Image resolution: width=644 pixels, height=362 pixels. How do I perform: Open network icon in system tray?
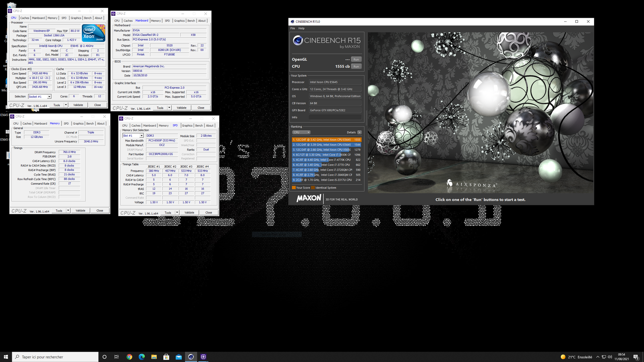tap(604, 357)
